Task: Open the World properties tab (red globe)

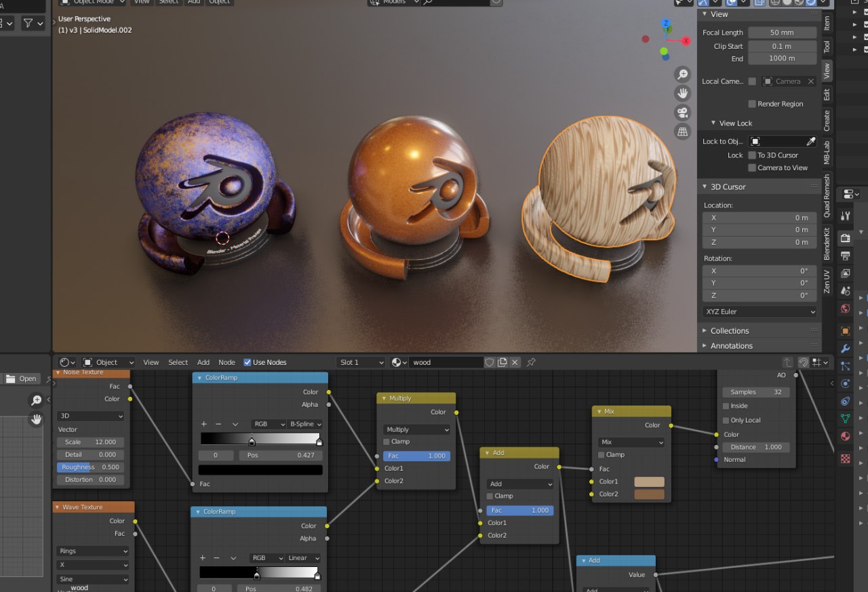Action: click(845, 309)
